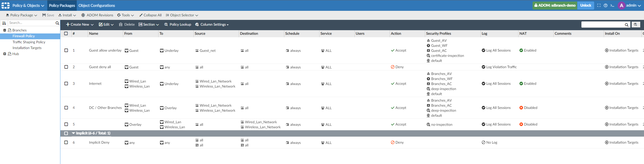The height and width of the screenshot is (164, 644).
Task: Click the Branches package folder icon
Action: (x=10, y=30)
